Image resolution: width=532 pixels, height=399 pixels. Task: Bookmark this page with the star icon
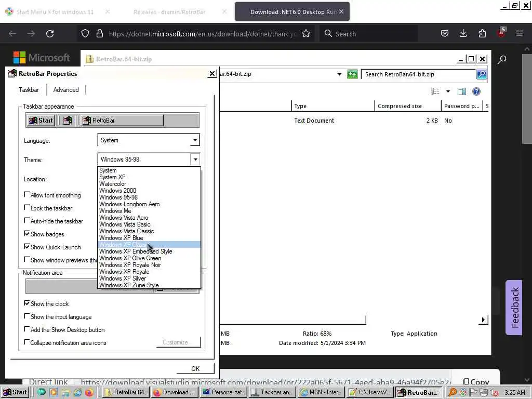point(306,34)
